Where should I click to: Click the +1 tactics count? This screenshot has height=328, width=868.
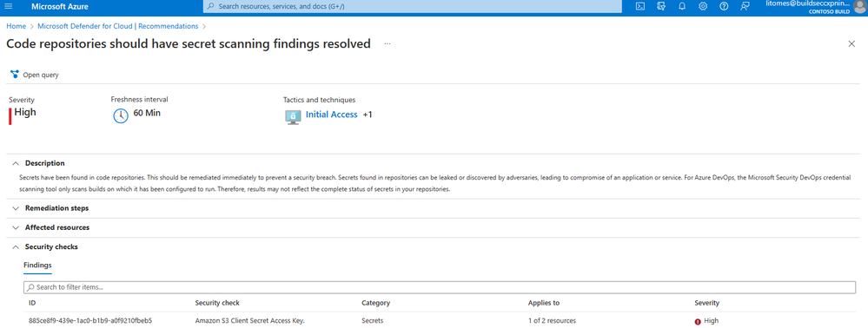point(368,115)
